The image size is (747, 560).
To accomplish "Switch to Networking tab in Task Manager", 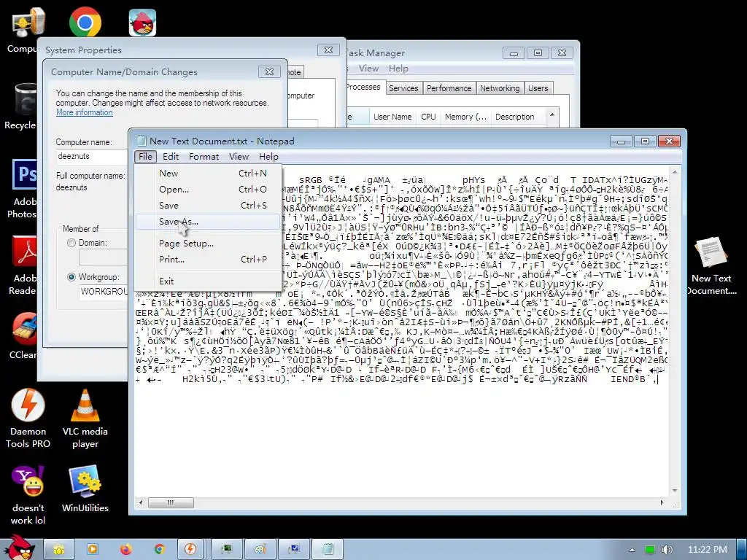I will point(500,88).
